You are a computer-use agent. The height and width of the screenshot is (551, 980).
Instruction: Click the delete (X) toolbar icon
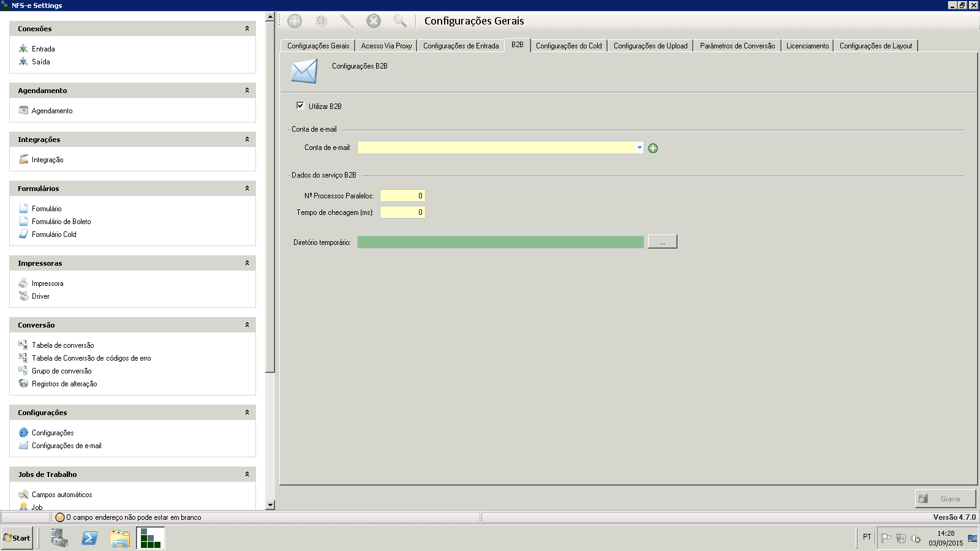click(374, 21)
